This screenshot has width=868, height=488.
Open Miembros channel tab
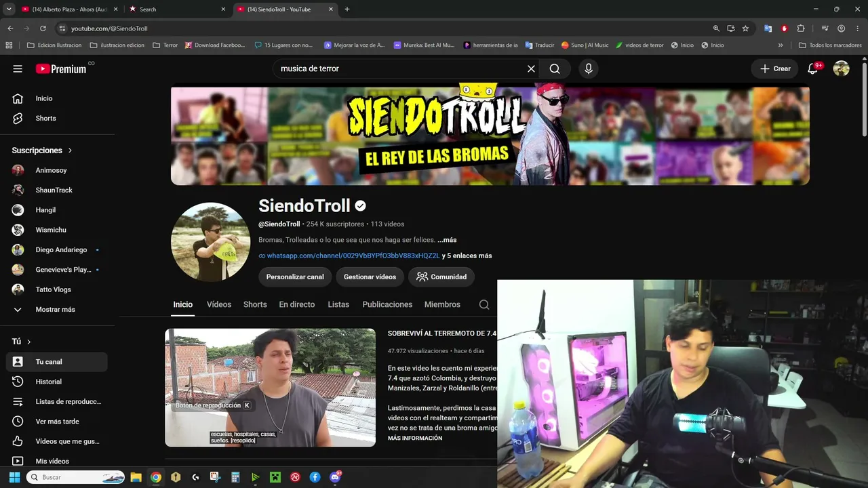click(x=442, y=304)
